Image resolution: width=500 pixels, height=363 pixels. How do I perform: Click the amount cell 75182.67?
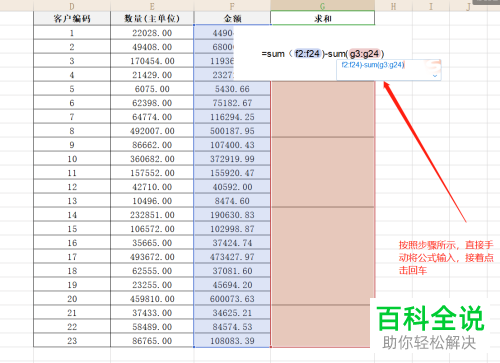[x=232, y=103]
